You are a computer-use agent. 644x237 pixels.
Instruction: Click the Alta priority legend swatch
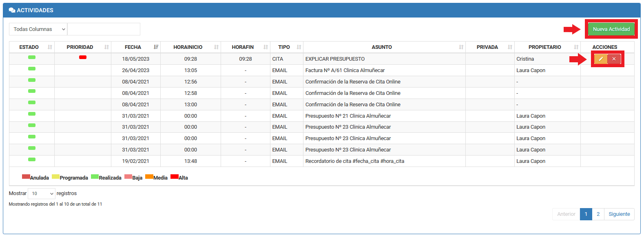(x=175, y=177)
